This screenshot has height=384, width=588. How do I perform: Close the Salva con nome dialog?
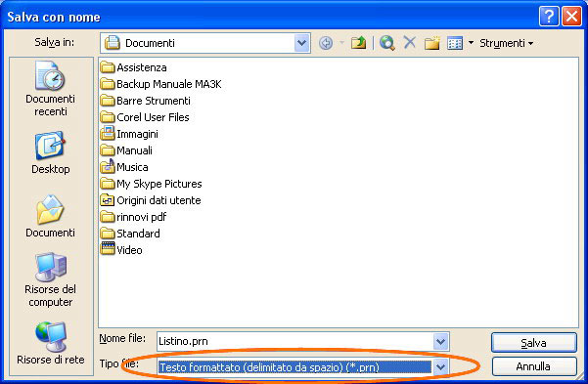pos(571,17)
